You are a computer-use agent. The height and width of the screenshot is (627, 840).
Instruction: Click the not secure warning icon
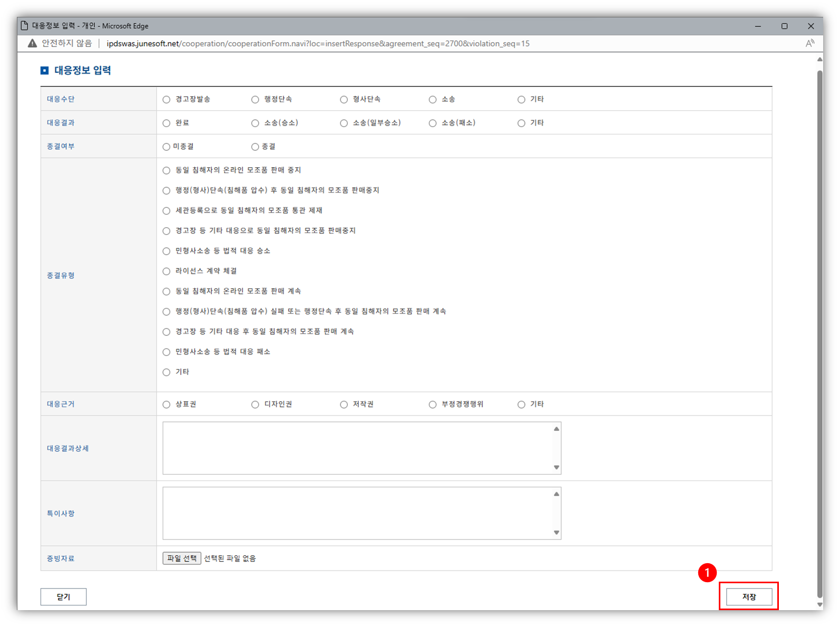coord(33,43)
